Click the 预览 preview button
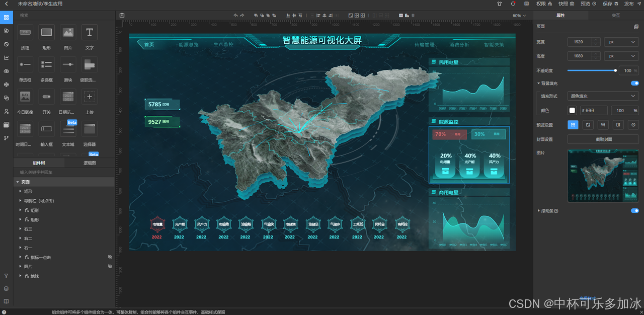644x315 pixels. point(588,4)
